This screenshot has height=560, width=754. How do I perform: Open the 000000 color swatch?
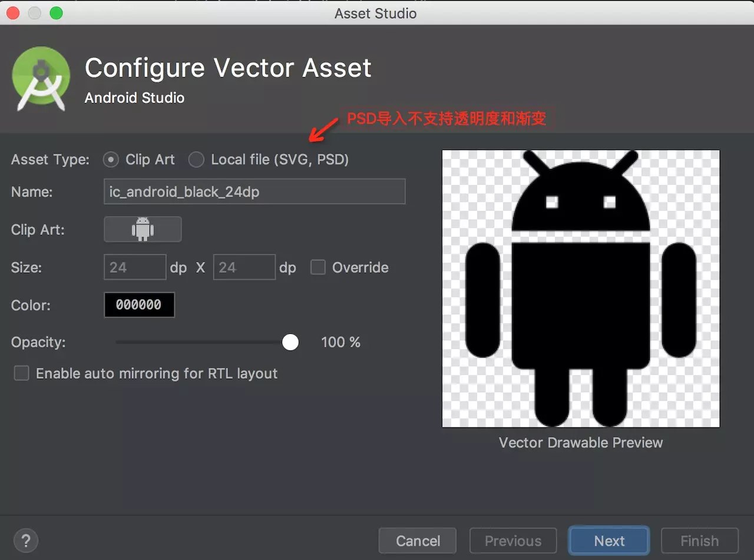tap(139, 305)
